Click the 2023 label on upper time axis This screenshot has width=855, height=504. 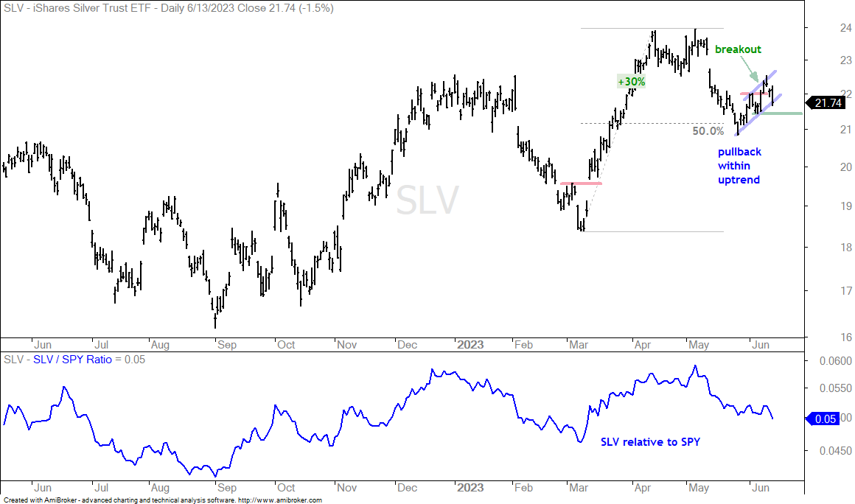[x=470, y=345]
